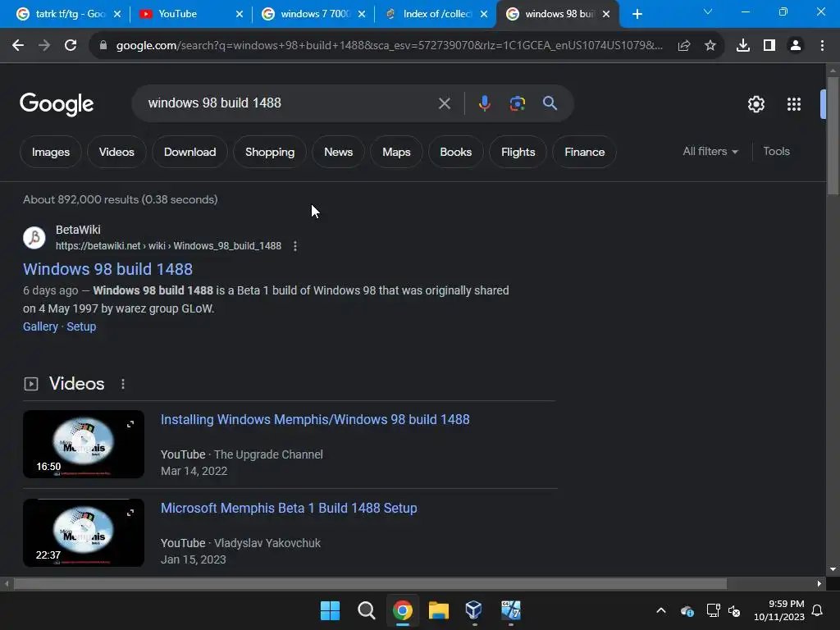Screen dimensions: 840x630
Task: Open taskbar Search
Action: click(367, 610)
